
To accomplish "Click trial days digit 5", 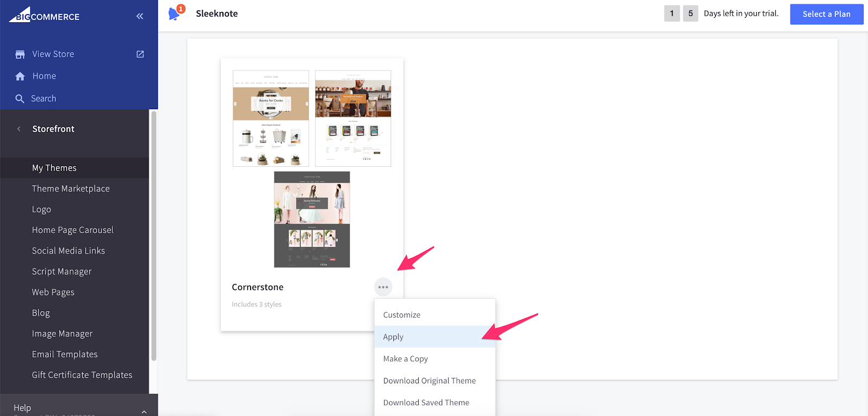I will pyautogui.click(x=691, y=14).
